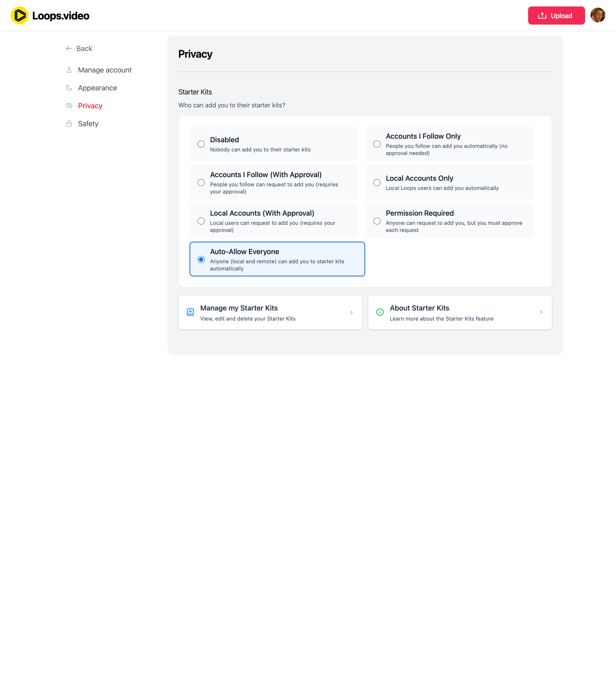This screenshot has height=693, width=616.
Task: Go Back via the Back link
Action: point(79,49)
